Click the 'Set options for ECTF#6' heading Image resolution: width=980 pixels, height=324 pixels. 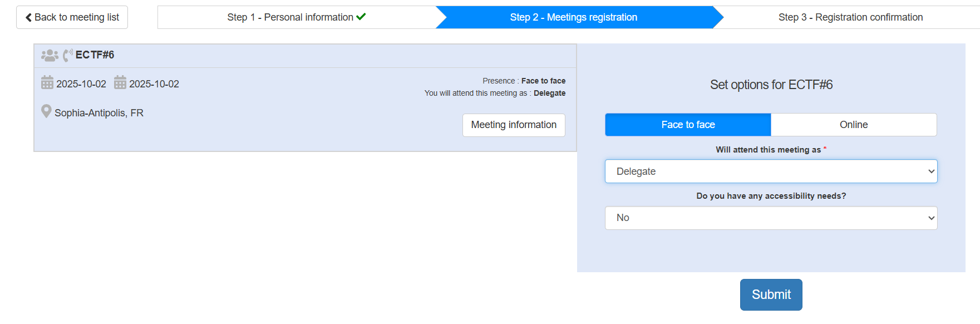[771, 85]
